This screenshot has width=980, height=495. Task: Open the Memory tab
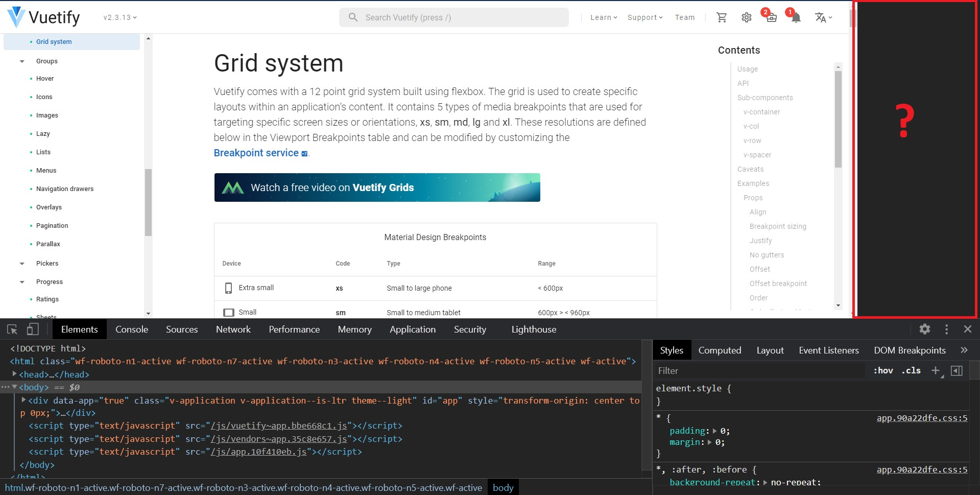point(354,329)
